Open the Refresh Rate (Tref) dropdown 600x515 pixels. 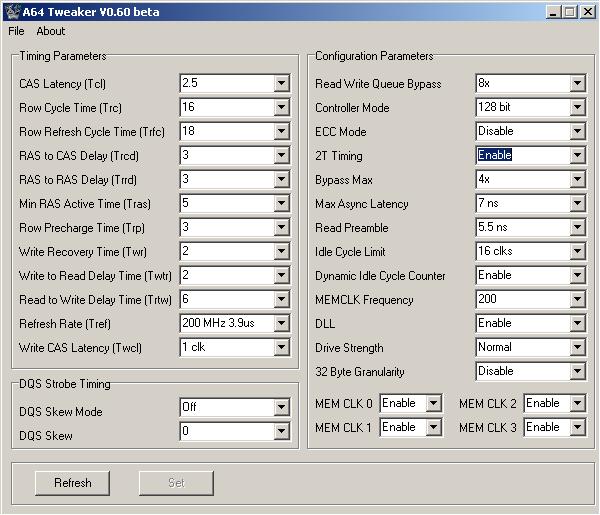click(x=281, y=323)
